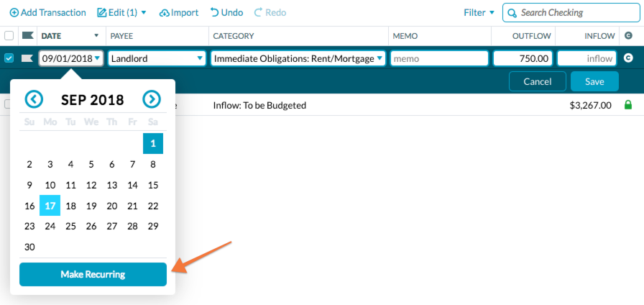Pick September 10 in the calendar

(50, 185)
